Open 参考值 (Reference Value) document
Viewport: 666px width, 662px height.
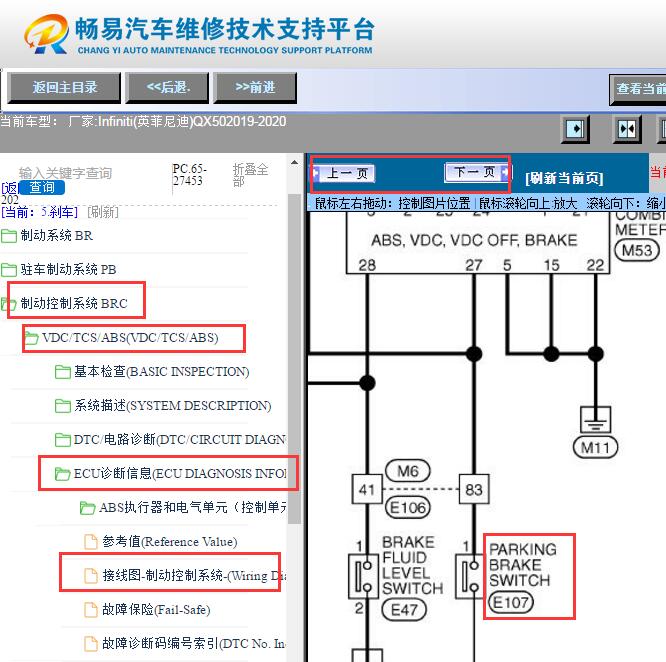170,541
